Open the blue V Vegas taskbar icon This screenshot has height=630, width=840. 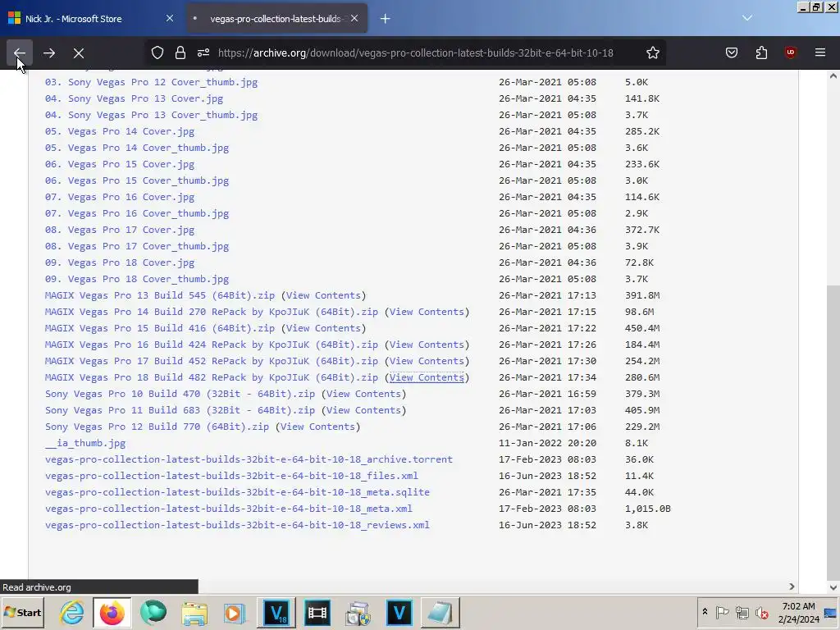pyautogui.click(x=399, y=613)
